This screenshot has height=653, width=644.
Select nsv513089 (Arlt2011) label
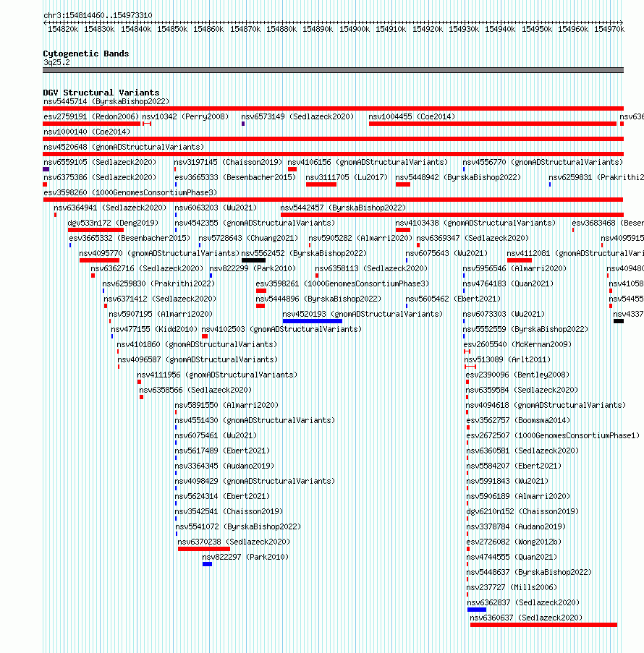click(x=508, y=360)
